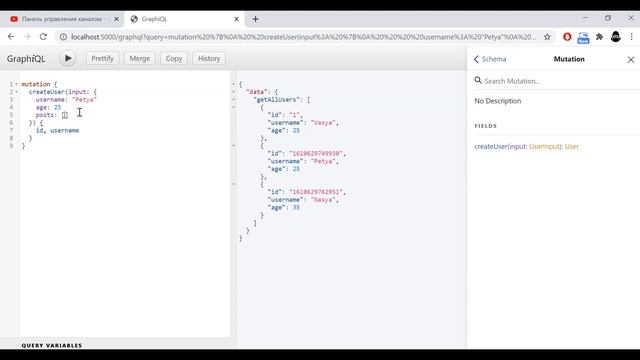Go back in browser history
Screen dimensions: 640x360
pos(11,37)
